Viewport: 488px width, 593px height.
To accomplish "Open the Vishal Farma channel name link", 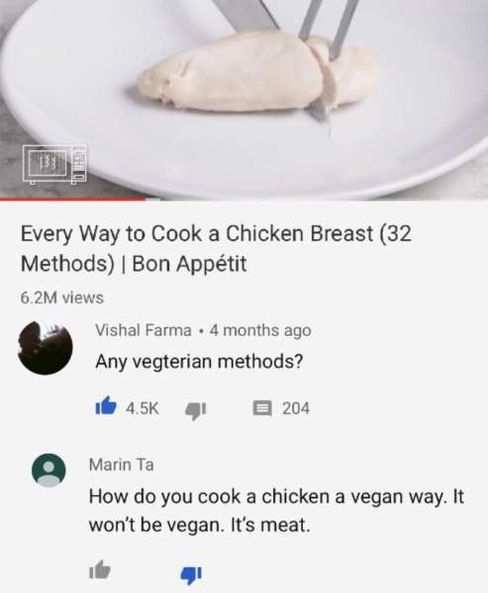I will coord(143,330).
